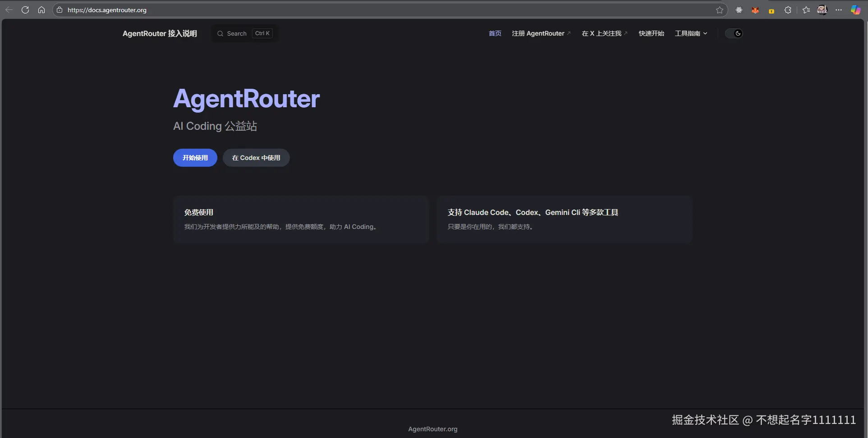Click the address bar URL

[107, 10]
